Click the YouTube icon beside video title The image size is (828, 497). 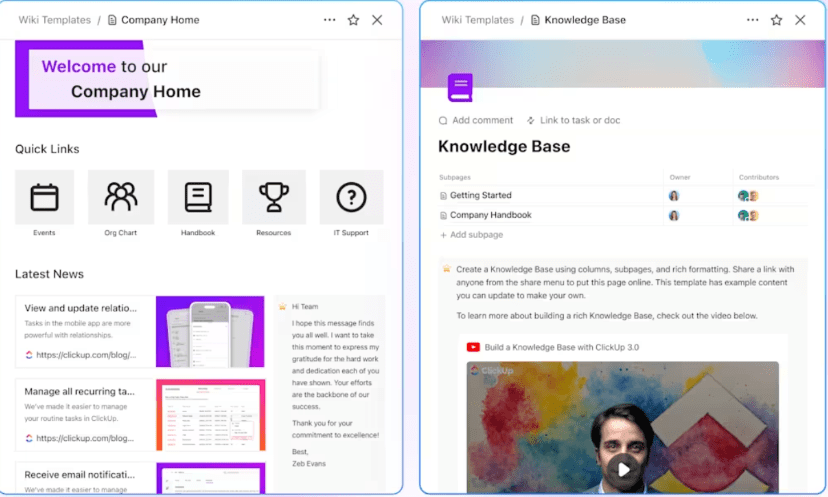coord(473,347)
